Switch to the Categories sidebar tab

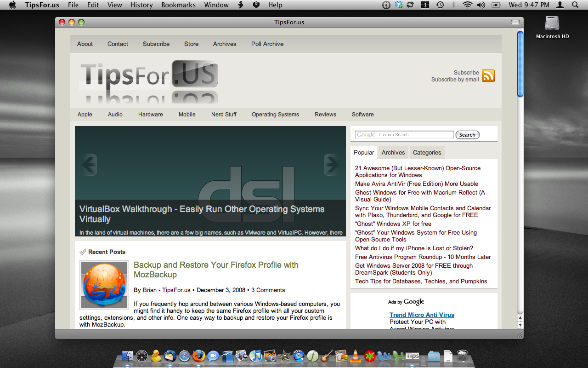(x=427, y=153)
